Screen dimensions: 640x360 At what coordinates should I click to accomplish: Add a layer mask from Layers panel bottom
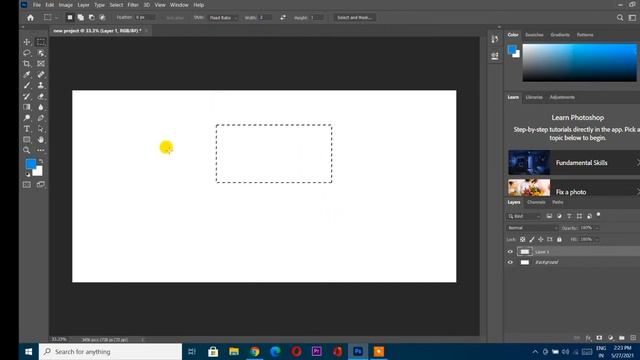599,338
